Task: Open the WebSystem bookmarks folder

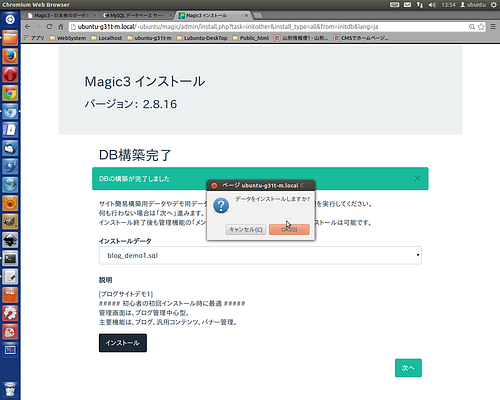Action: [x=68, y=38]
